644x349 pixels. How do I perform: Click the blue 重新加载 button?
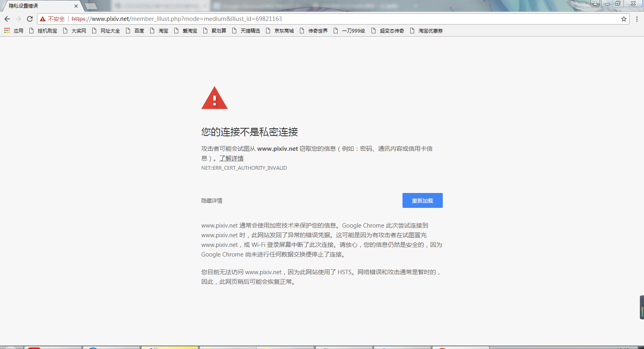coord(423,201)
